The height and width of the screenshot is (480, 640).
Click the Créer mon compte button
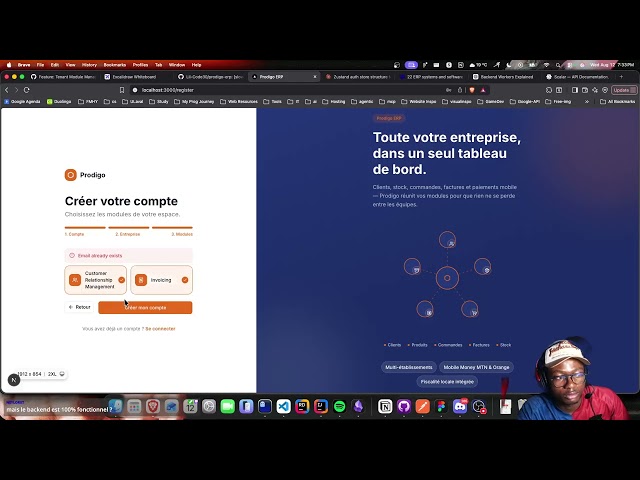tap(145, 307)
